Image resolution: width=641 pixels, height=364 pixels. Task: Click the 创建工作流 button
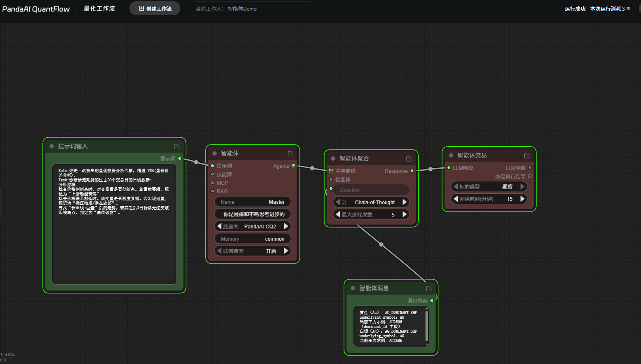[x=155, y=8]
